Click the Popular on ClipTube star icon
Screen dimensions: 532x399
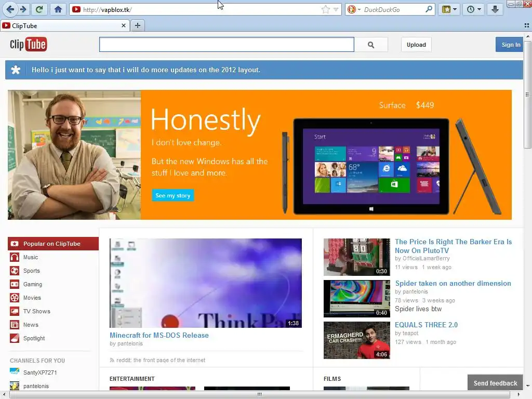point(15,244)
